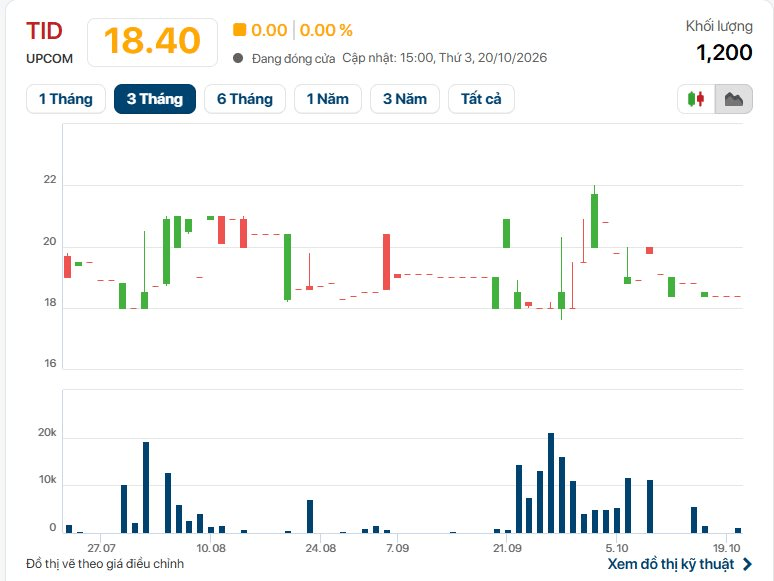Click the 16 price axis label
Viewport: 774px width, 581px height.
click(50, 363)
